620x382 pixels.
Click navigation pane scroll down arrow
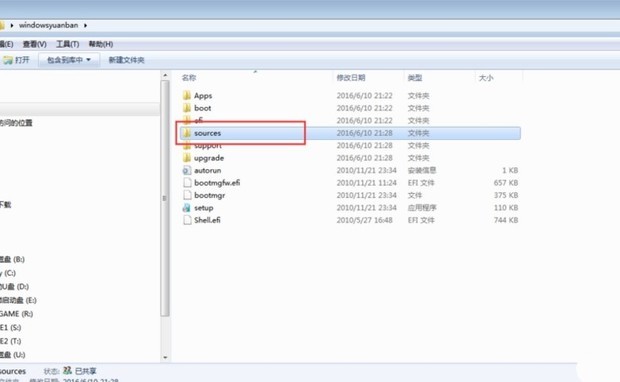[165, 357]
